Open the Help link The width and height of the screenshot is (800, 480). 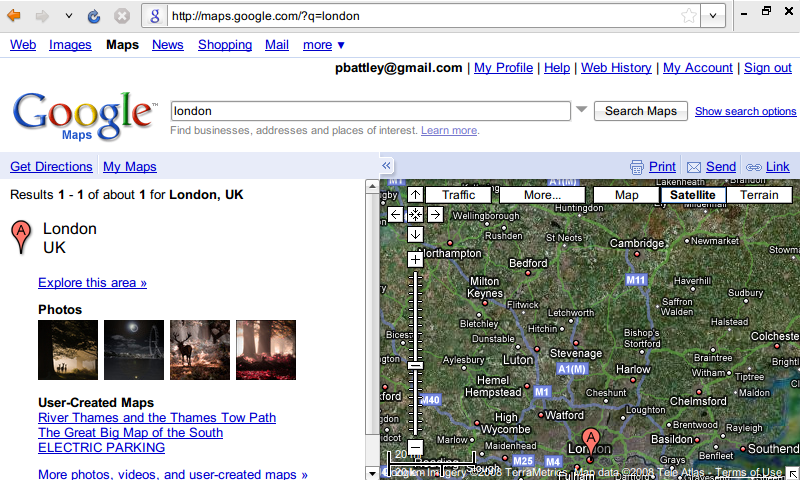pyautogui.click(x=557, y=68)
